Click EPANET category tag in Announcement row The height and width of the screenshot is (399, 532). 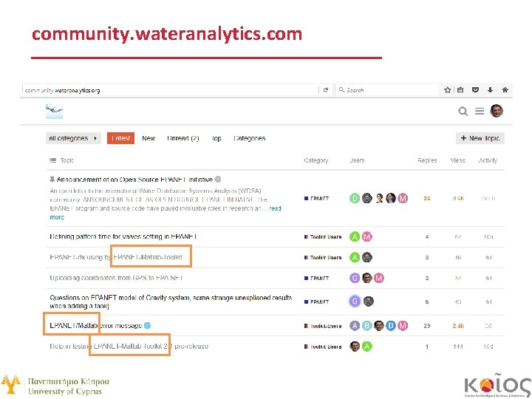tap(316, 199)
